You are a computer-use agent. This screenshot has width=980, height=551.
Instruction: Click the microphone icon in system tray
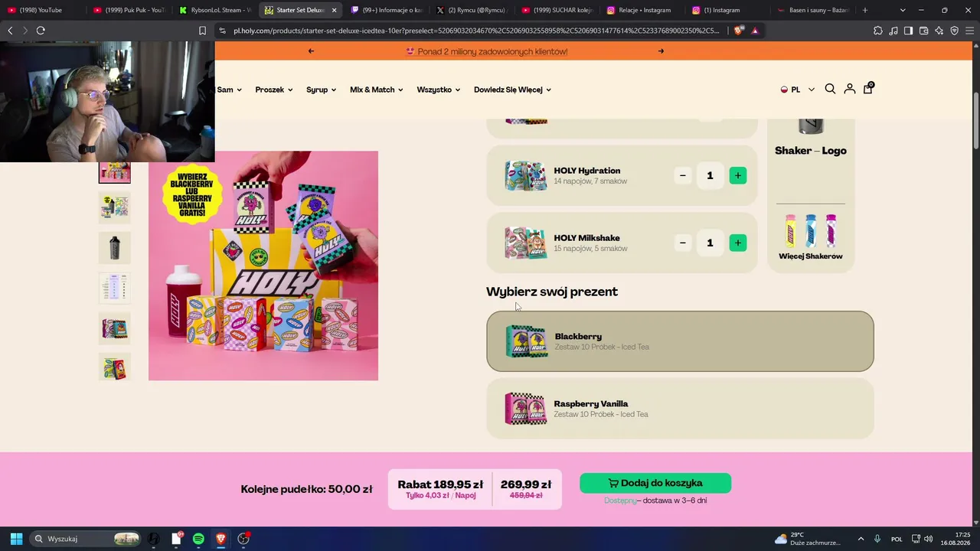[x=877, y=539]
